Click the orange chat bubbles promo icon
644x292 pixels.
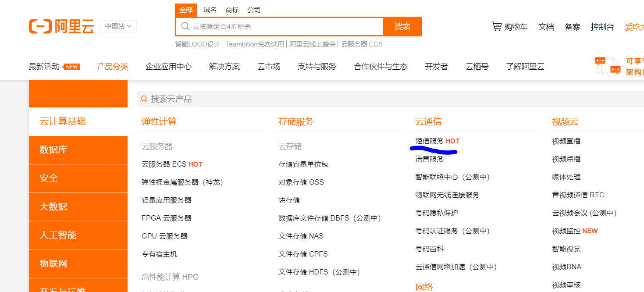click(x=608, y=66)
